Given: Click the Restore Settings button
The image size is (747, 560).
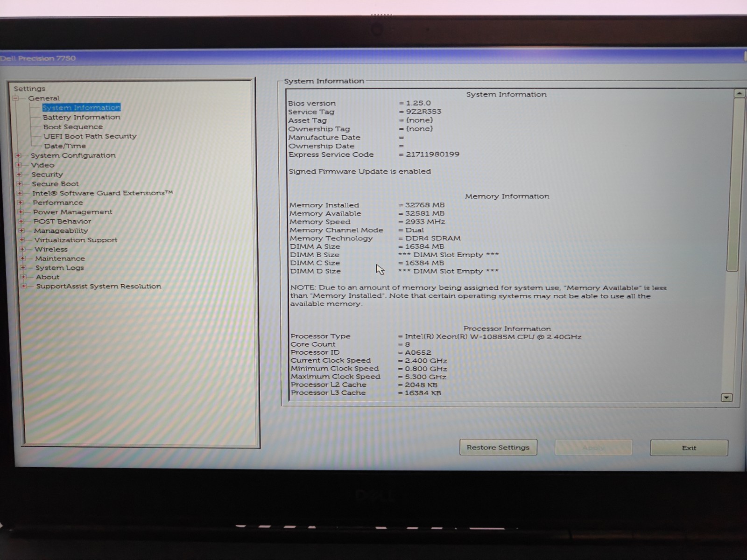Looking at the screenshot, I should click(498, 447).
